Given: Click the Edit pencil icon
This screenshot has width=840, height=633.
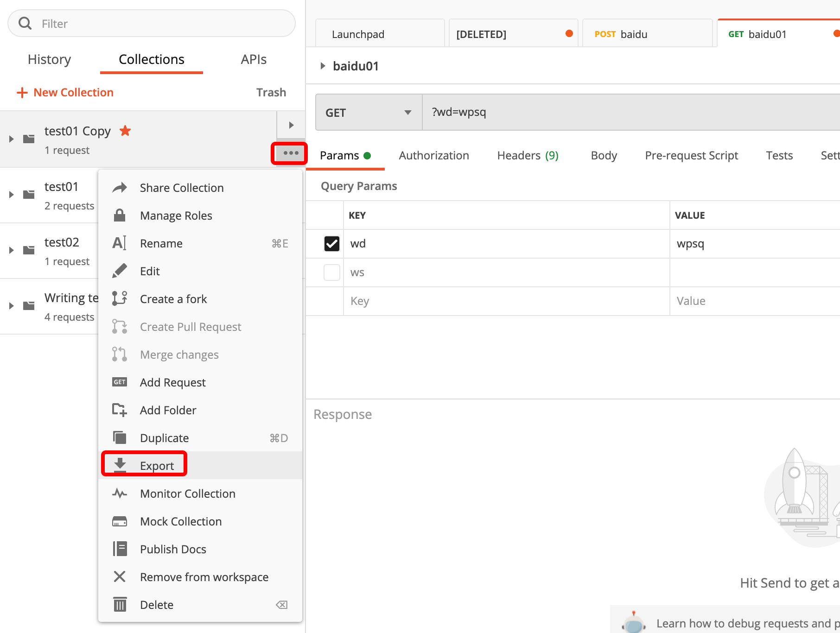Looking at the screenshot, I should point(120,271).
